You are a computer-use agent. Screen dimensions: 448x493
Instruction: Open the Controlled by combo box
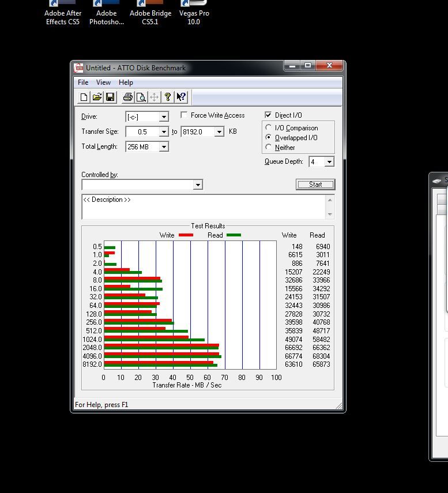[x=198, y=185]
